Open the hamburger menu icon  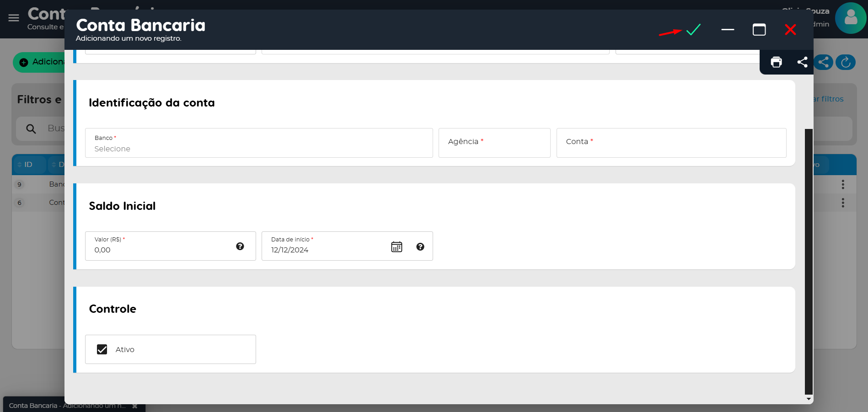(x=14, y=18)
